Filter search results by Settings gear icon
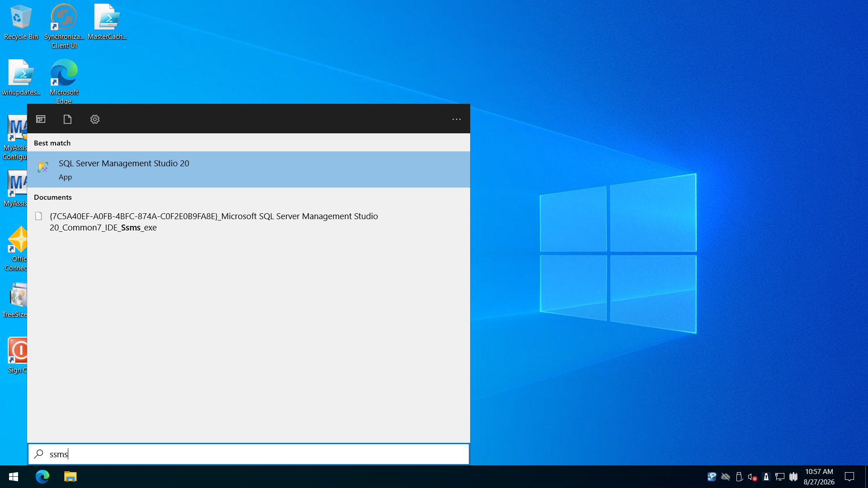The image size is (868, 488). (x=95, y=119)
